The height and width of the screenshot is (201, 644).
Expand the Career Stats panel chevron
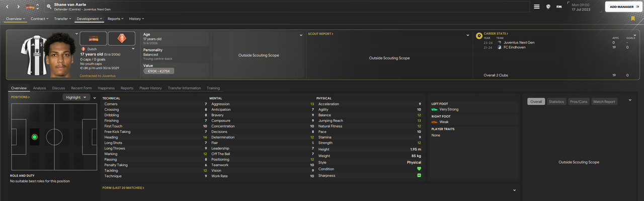point(635,34)
